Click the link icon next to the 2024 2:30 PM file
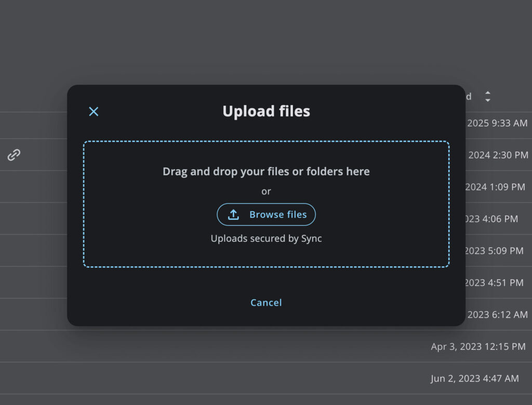The image size is (532, 405). tap(14, 154)
